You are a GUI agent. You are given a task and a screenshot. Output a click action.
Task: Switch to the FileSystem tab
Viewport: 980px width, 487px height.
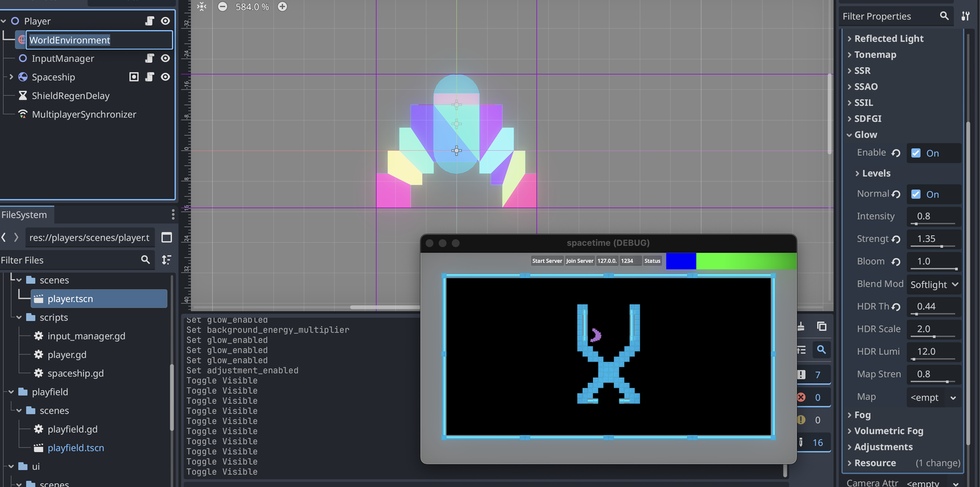(x=24, y=215)
